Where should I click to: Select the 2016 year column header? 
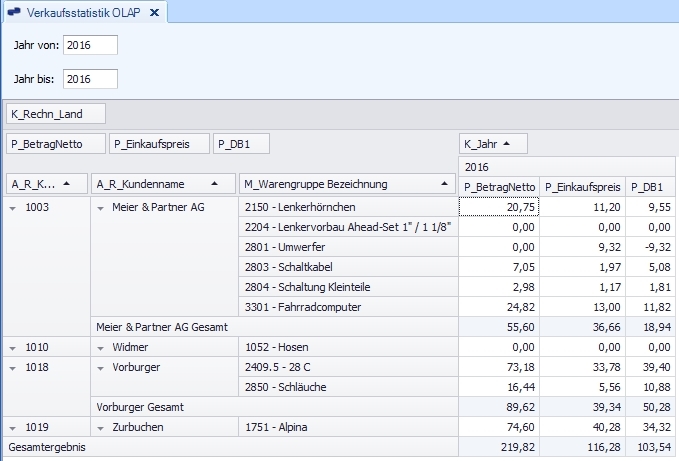[x=567, y=167]
